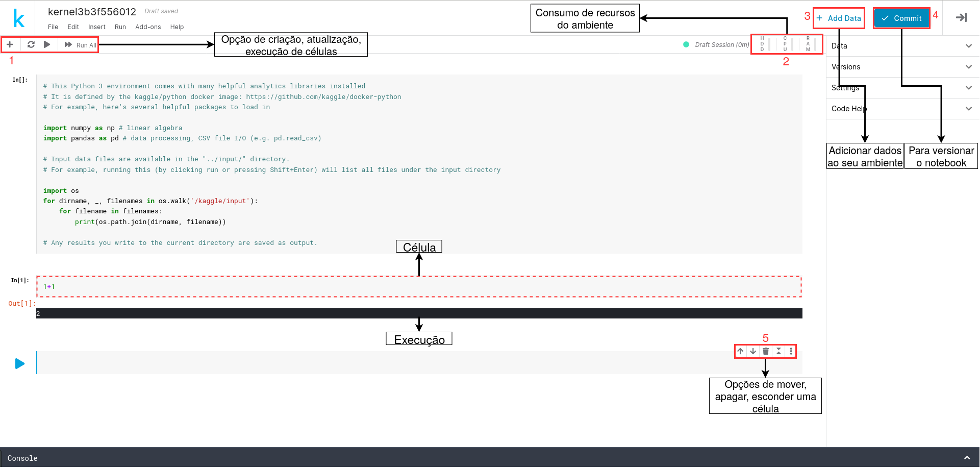Open cell more options three-dot menu

[791, 351]
